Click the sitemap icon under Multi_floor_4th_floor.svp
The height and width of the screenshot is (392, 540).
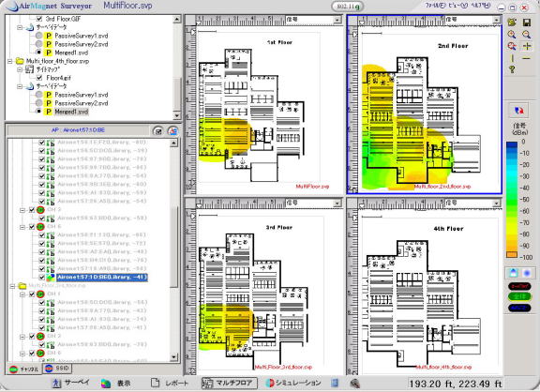pos(30,69)
